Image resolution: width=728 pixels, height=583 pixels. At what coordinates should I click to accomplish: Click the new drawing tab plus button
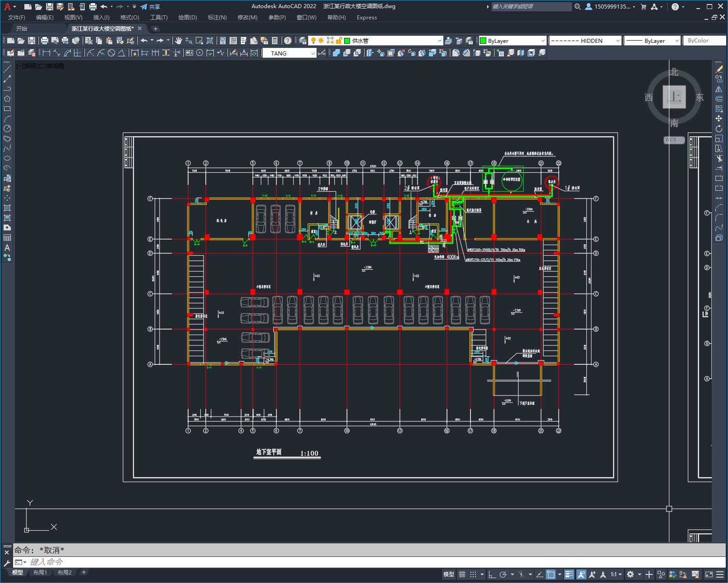[156, 28]
